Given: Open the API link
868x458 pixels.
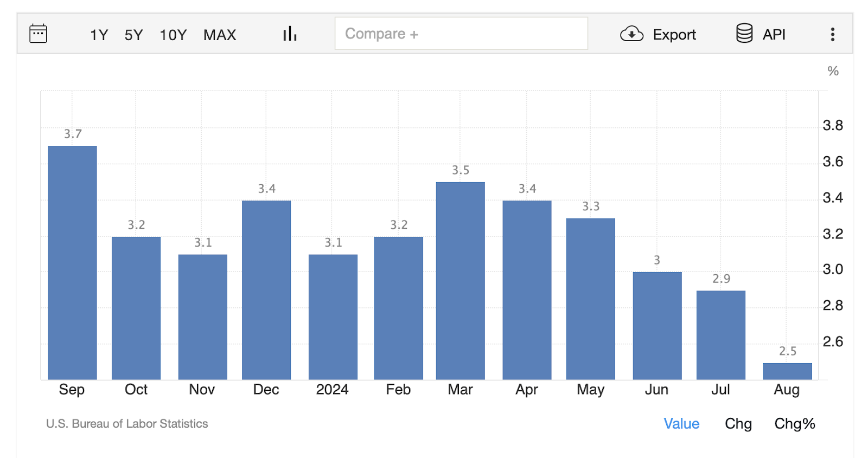Looking at the screenshot, I should point(774,35).
